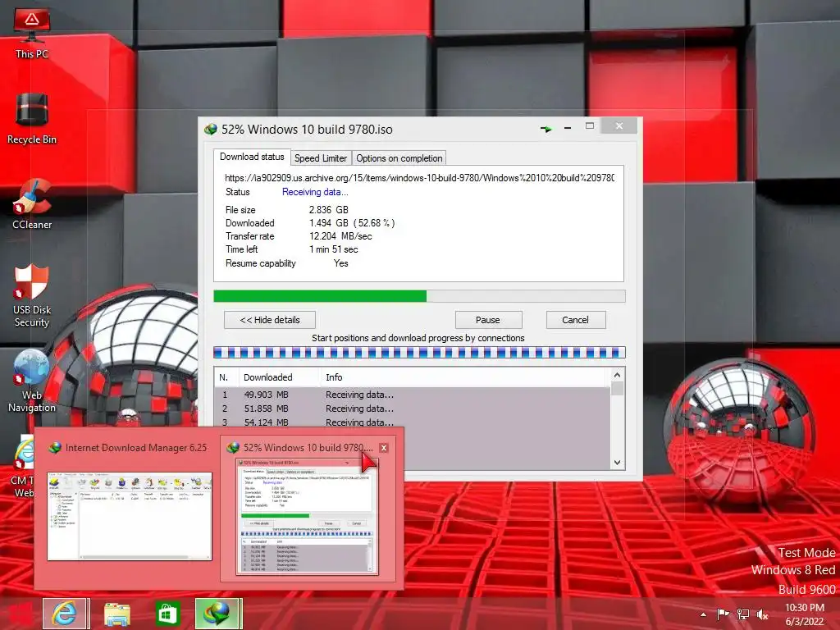The width and height of the screenshot is (840, 630).
Task: Click Internet Explorer icon in taskbar
Action: [x=64, y=614]
